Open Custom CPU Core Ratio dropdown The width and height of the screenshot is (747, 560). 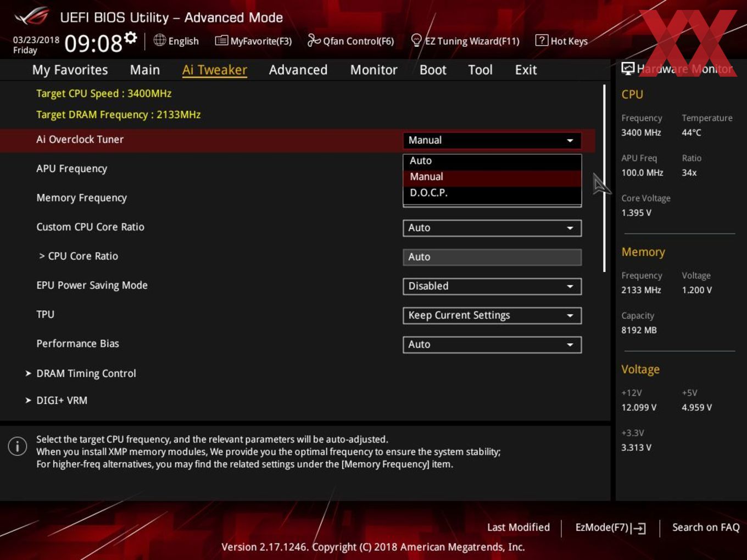(492, 228)
